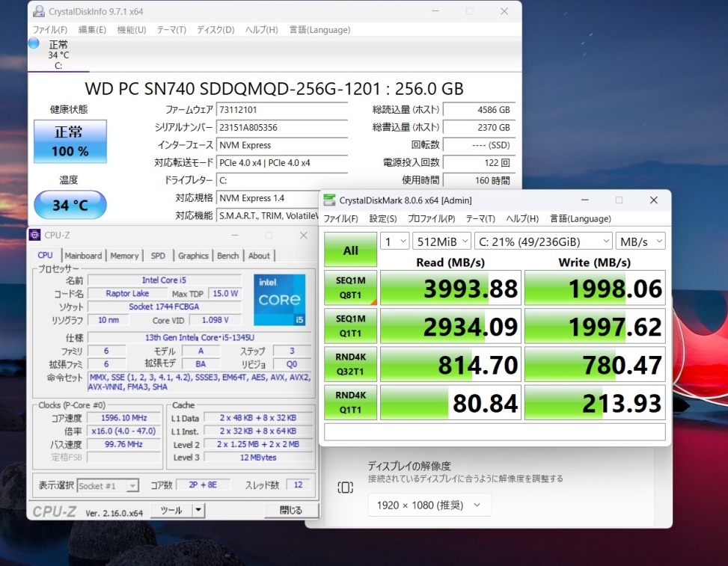Open the テーマ(T) menu in CrystalDiskInfo

pyautogui.click(x=171, y=30)
